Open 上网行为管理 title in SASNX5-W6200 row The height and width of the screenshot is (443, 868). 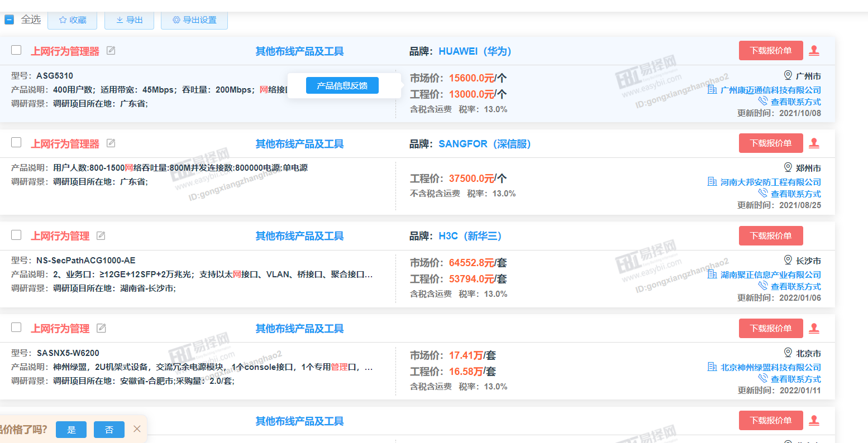[x=60, y=329]
